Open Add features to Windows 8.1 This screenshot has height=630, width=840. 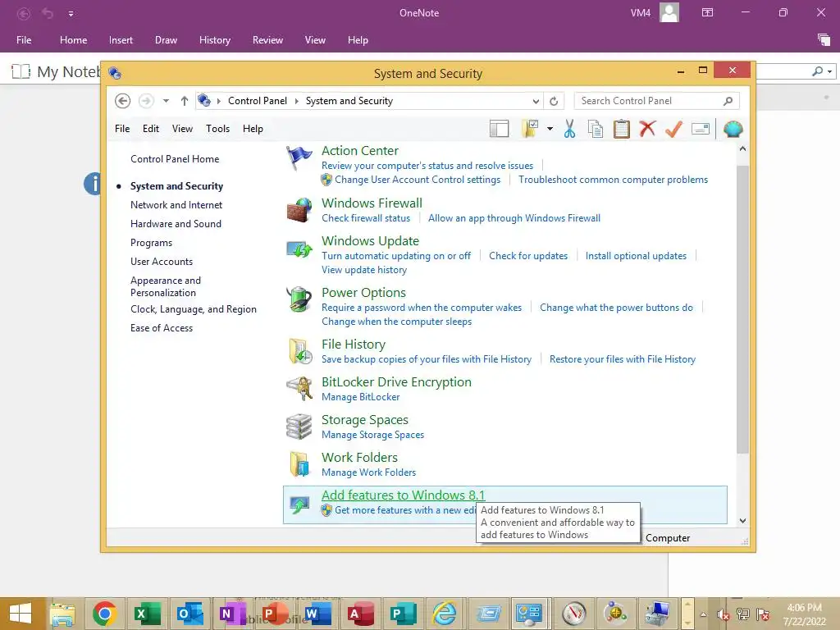point(404,495)
